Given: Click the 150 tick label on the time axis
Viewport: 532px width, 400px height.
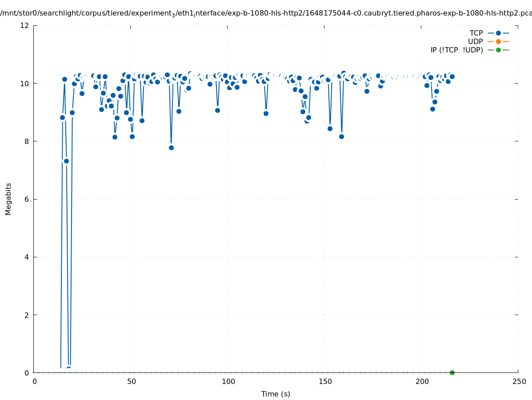Looking at the screenshot, I should [325, 381].
